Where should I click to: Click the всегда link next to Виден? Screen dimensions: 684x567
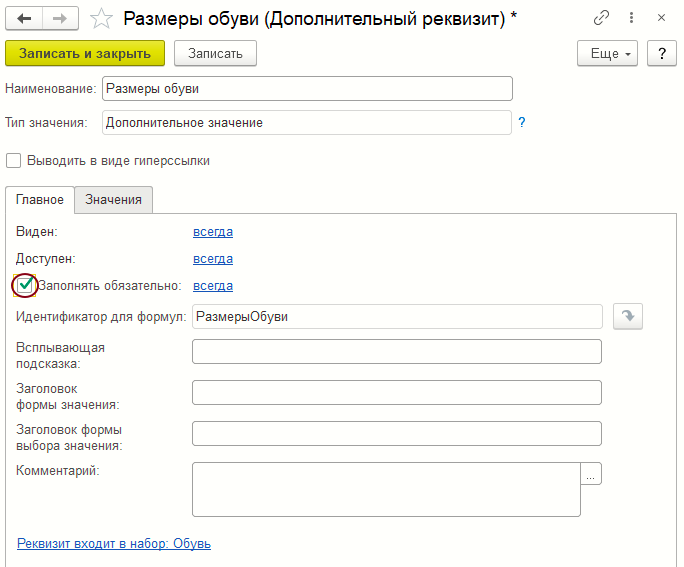click(212, 231)
